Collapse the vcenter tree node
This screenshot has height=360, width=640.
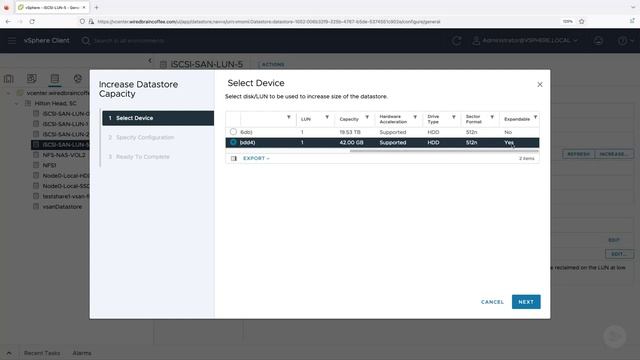point(9,93)
